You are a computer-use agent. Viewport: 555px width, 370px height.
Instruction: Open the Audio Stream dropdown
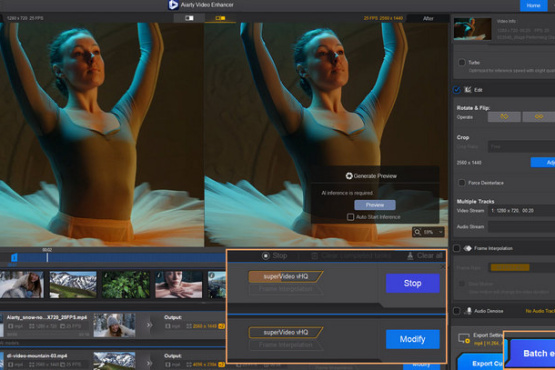(x=521, y=227)
